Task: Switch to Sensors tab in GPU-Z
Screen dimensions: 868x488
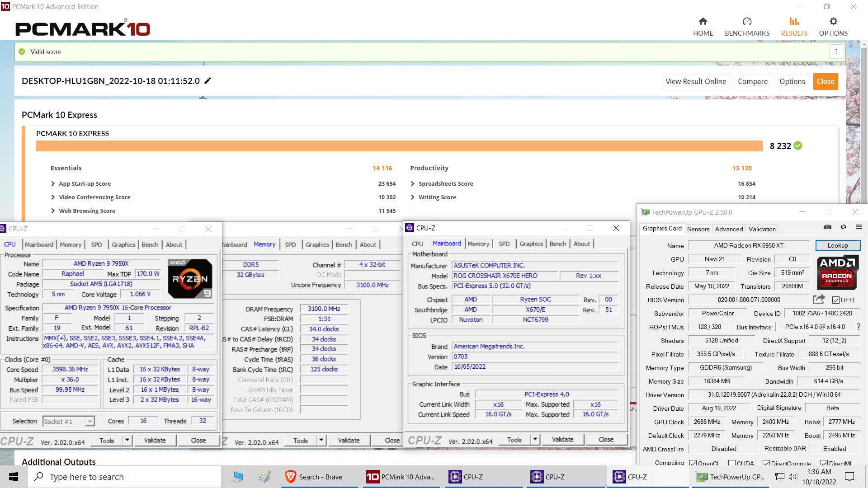Action: coord(698,229)
